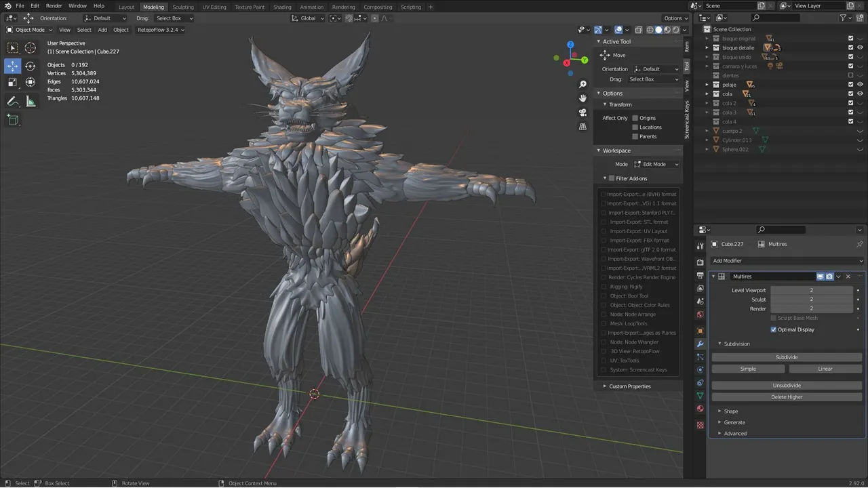Image resolution: width=868 pixels, height=488 pixels.
Task: Open the Item sidebar tab
Action: click(x=686, y=47)
